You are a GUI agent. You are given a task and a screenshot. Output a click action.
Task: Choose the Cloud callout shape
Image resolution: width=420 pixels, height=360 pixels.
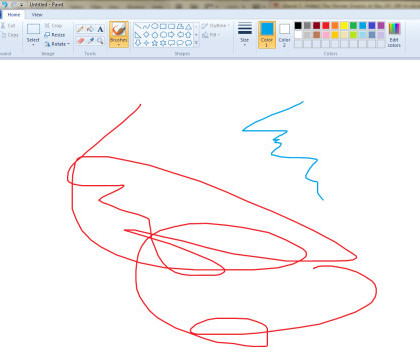click(x=188, y=43)
